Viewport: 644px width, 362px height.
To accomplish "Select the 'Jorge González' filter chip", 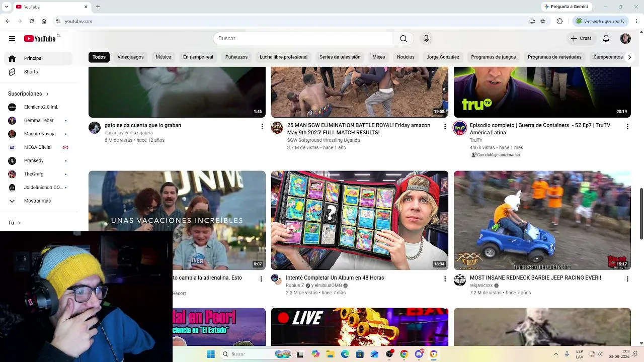I will click(443, 57).
